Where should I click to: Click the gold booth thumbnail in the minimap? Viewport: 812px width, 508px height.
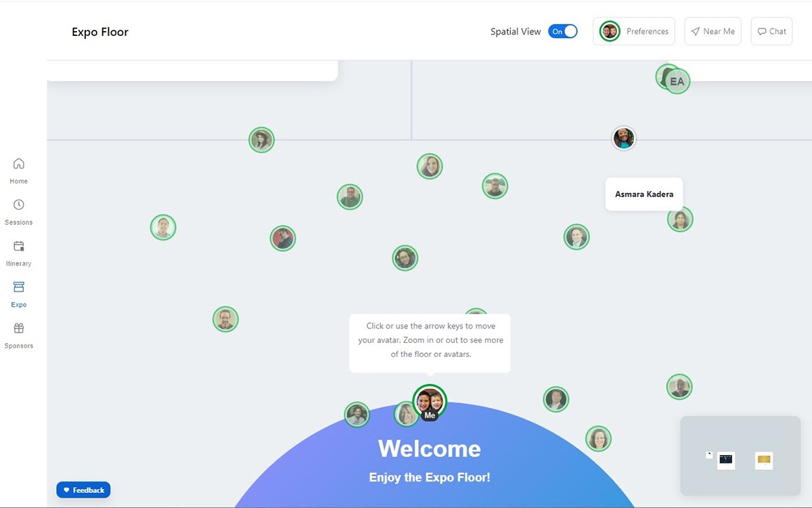(765, 460)
